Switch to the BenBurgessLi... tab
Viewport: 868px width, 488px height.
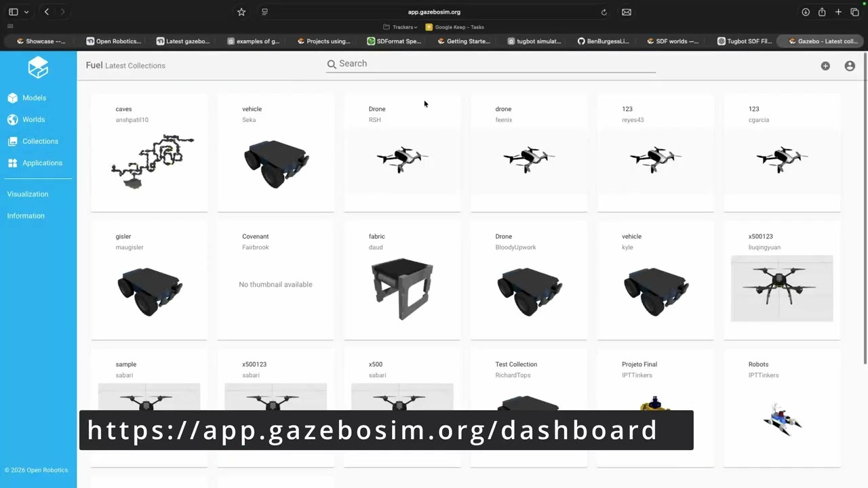point(604,41)
